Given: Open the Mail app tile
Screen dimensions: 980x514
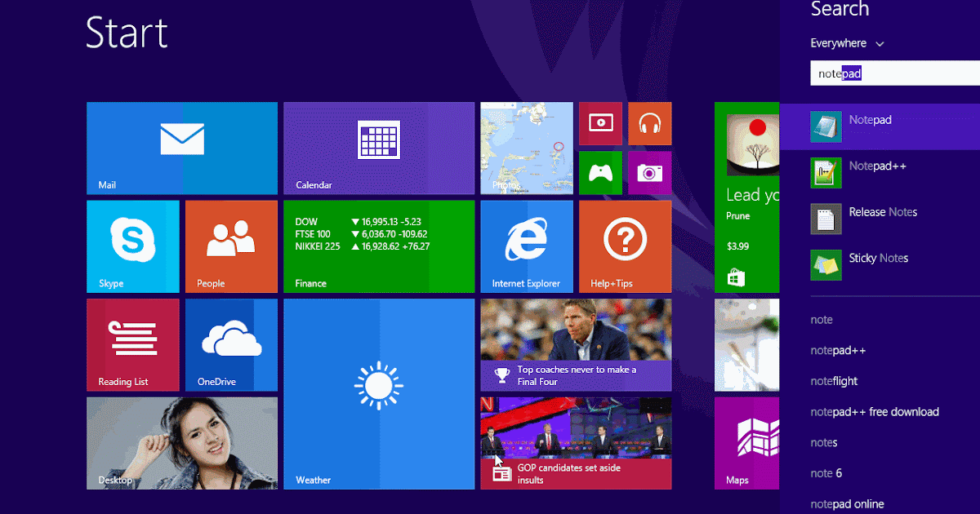Looking at the screenshot, I should tap(181, 148).
